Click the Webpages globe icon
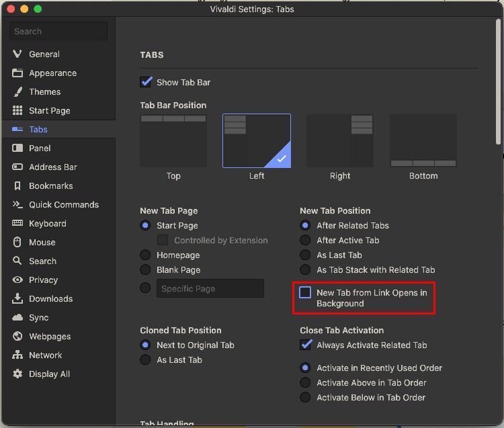Viewport: 504px width, 428px height. (x=17, y=336)
